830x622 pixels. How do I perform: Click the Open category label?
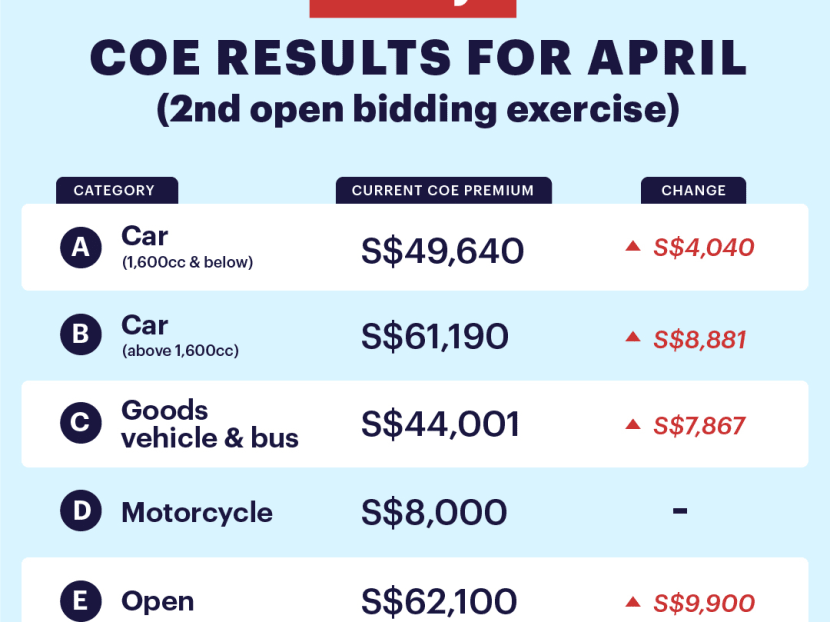[x=157, y=602]
